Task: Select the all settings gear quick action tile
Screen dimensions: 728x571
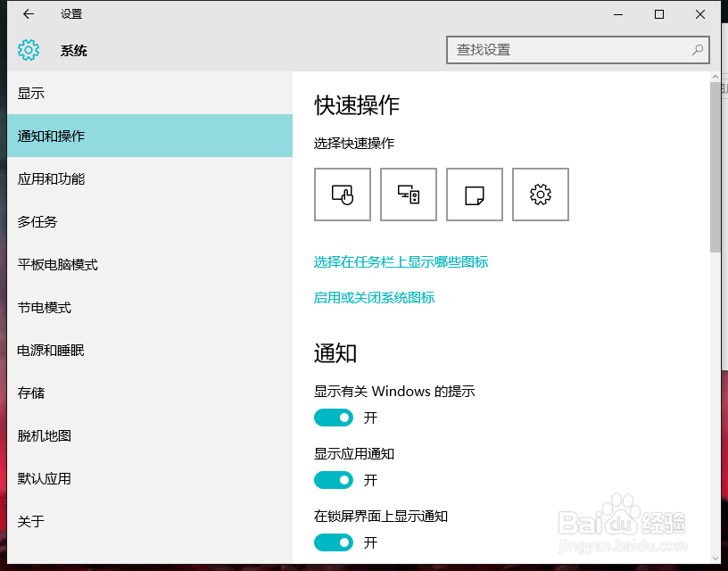Action: 541,194
